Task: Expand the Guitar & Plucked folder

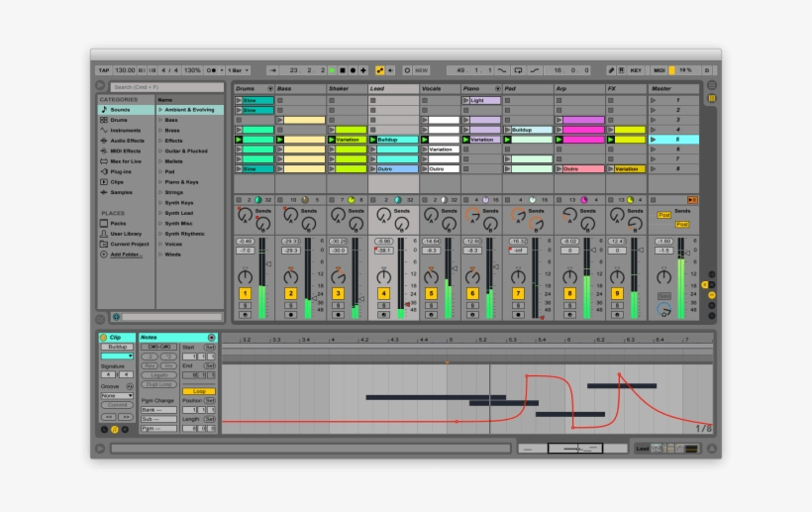Action: (x=160, y=152)
